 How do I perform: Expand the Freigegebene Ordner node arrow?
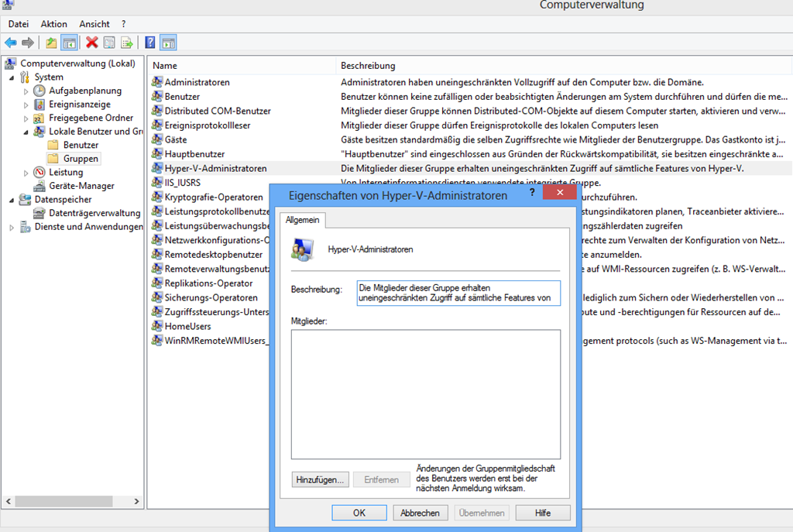[26, 118]
